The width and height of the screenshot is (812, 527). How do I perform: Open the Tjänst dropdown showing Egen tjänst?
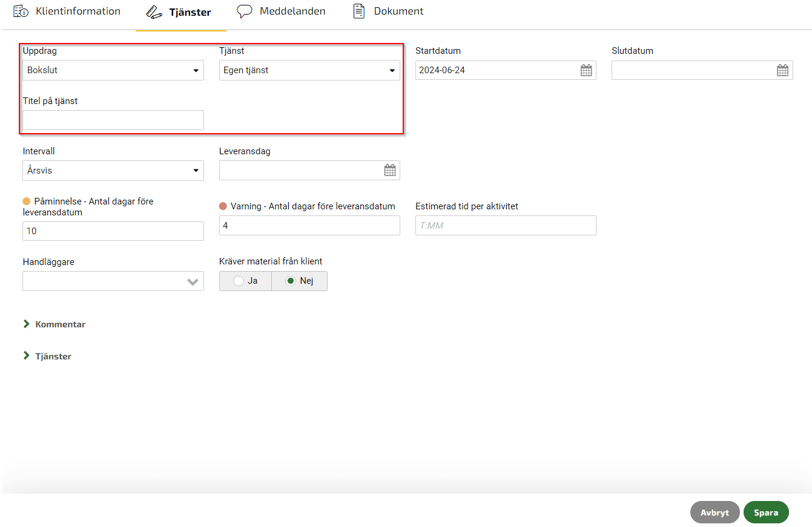click(x=309, y=70)
